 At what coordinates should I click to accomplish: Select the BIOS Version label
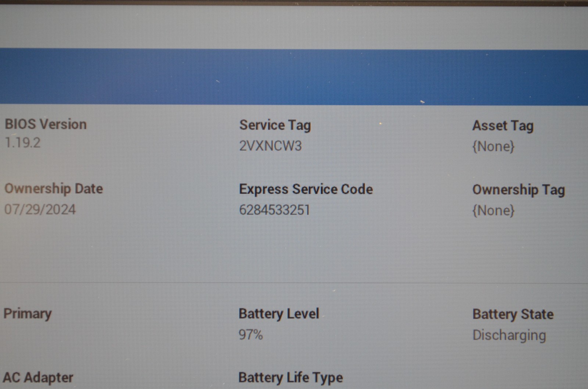[46, 124]
